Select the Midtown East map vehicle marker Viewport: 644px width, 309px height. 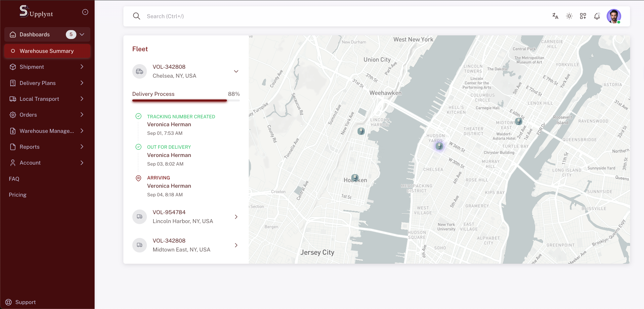pyautogui.click(x=519, y=122)
